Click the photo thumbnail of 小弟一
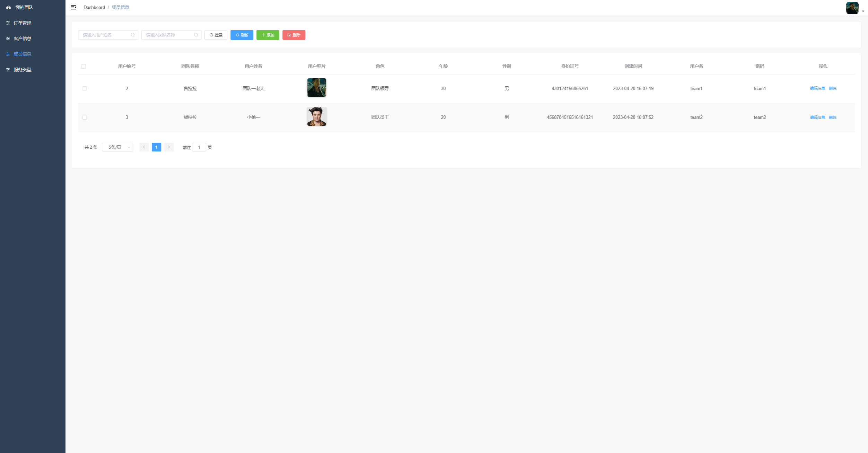 [x=316, y=117]
